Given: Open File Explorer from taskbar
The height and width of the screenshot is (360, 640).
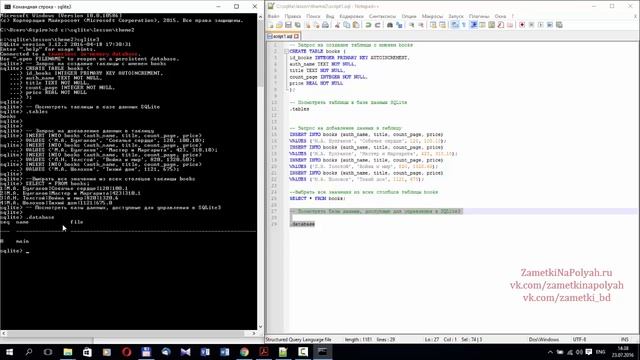Looking at the screenshot, I should click(68, 352).
